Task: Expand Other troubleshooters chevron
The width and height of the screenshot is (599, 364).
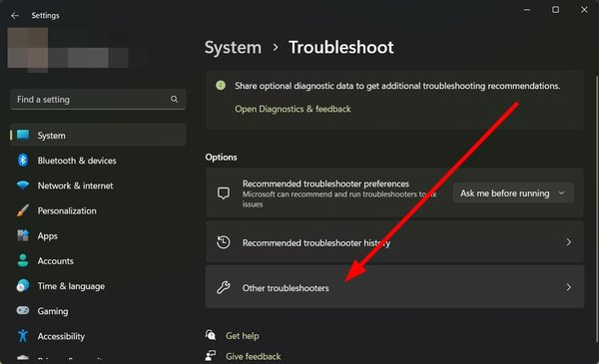Action: (x=569, y=287)
